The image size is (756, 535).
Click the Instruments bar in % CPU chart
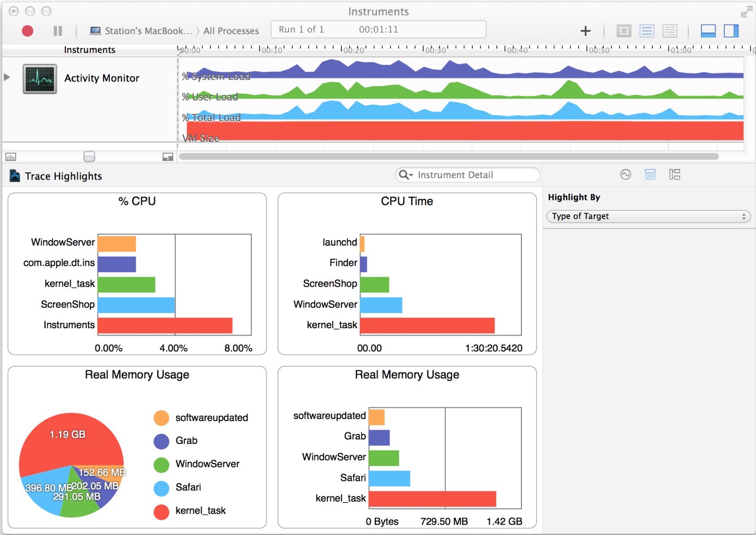click(165, 326)
